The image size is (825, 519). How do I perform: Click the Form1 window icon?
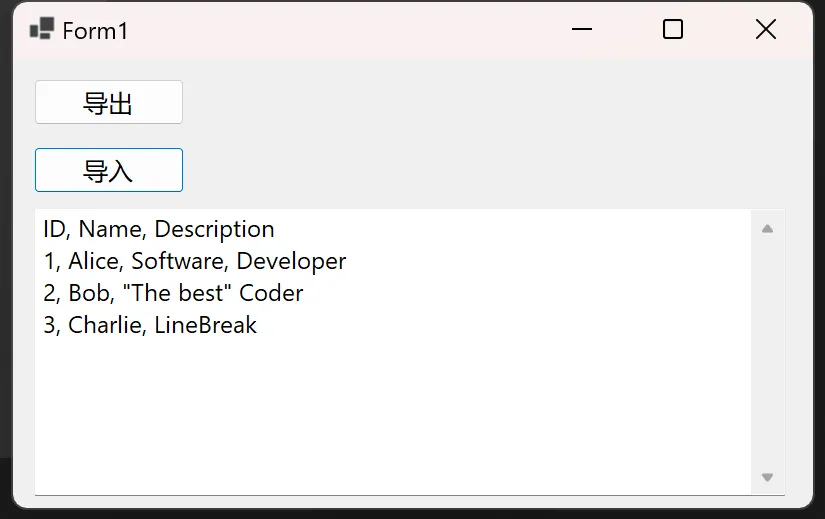point(41,30)
